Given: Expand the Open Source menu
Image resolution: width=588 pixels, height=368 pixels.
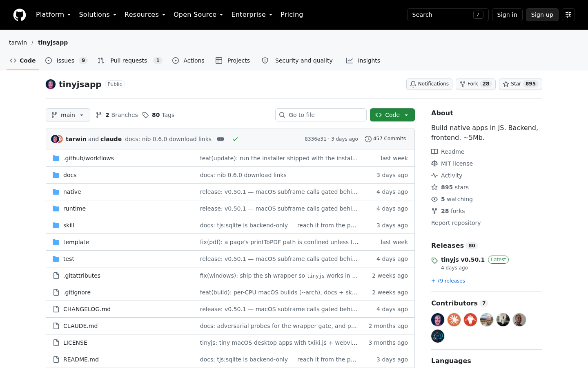Looking at the screenshot, I should coord(198,15).
